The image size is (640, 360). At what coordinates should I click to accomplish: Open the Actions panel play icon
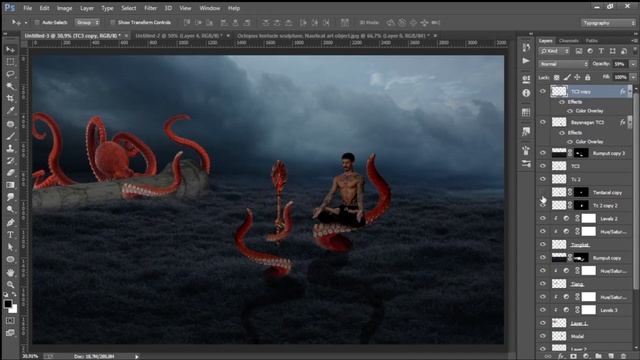tap(526, 61)
